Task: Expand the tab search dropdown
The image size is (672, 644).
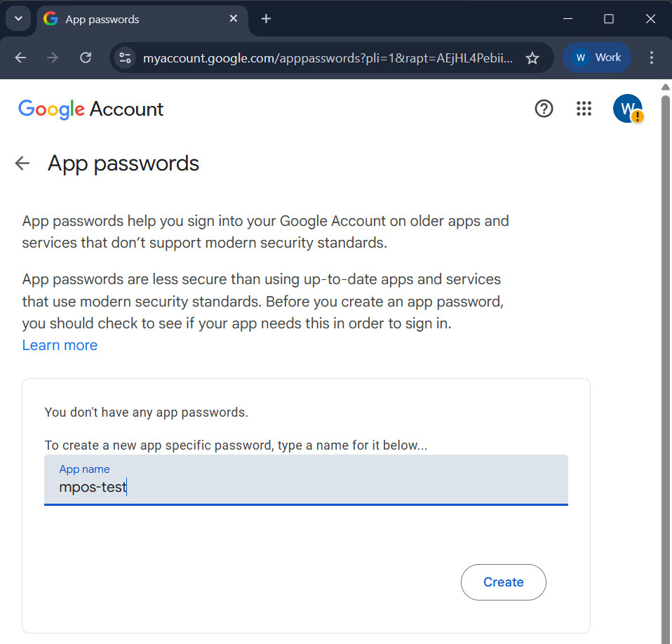Action: point(18,19)
